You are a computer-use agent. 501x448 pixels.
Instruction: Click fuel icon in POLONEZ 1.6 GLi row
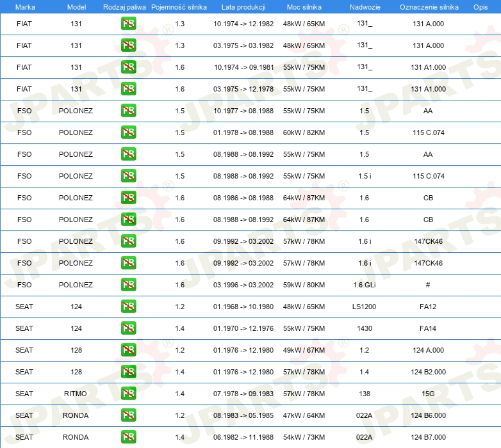(x=128, y=285)
